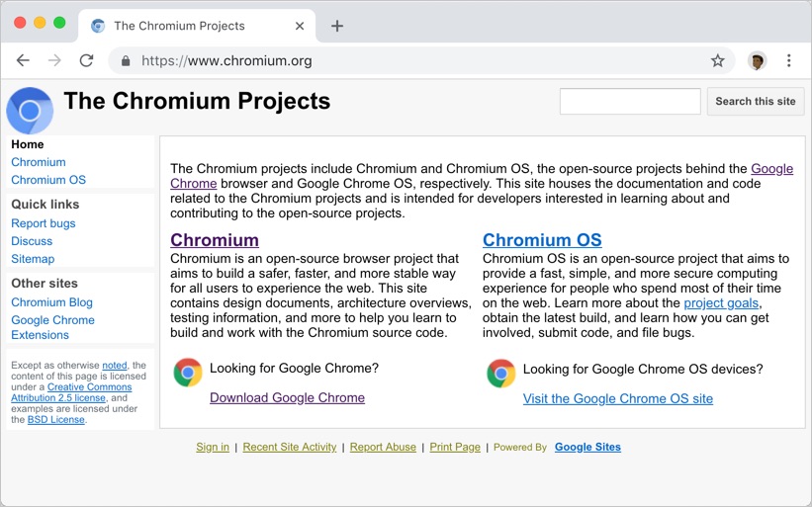Click the text Looking for Google Chrome?
This screenshot has height=507, width=812.
[x=294, y=369]
